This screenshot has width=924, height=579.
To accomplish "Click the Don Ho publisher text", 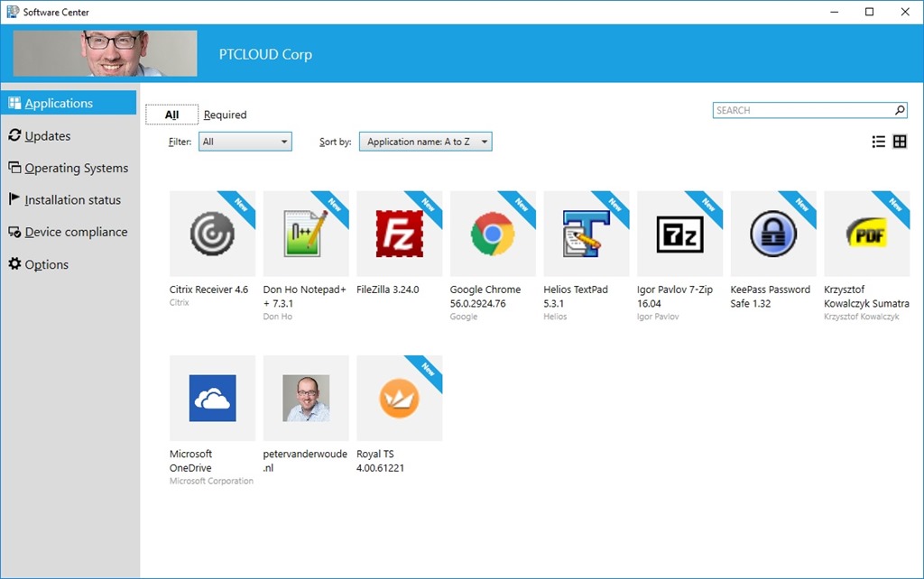I will point(278,317).
